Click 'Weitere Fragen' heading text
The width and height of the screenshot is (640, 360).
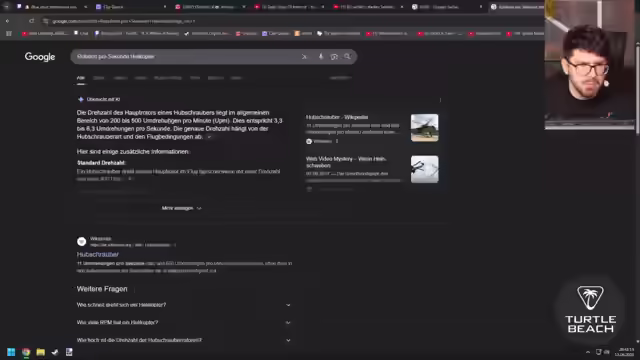pos(102,289)
